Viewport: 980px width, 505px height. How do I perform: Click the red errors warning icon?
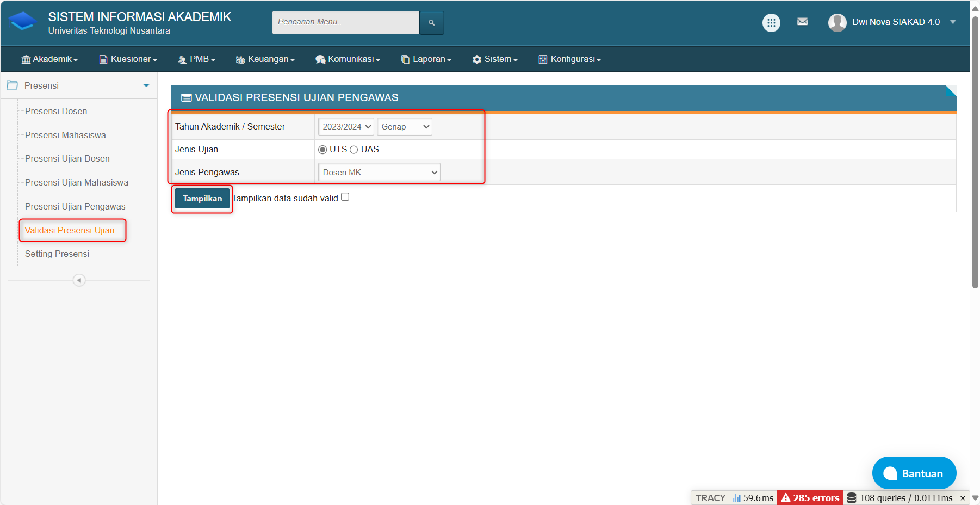[786, 497]
